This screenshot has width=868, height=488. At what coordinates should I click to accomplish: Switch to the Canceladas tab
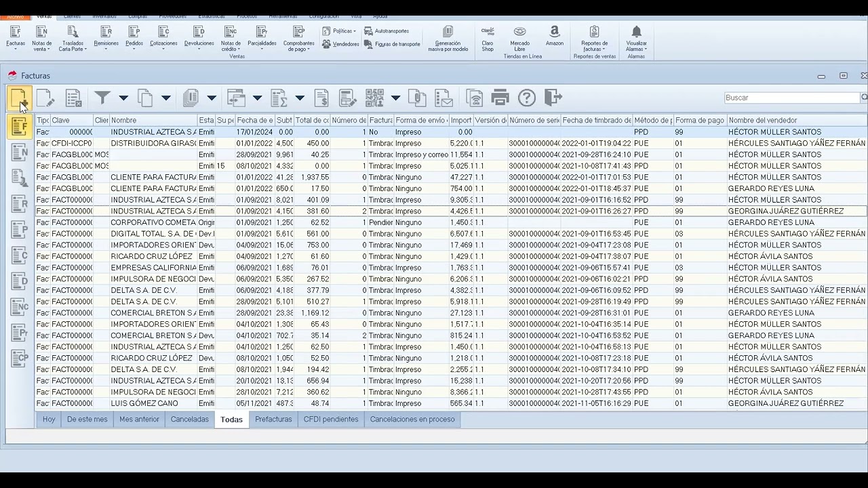click(x=190, y=420)
